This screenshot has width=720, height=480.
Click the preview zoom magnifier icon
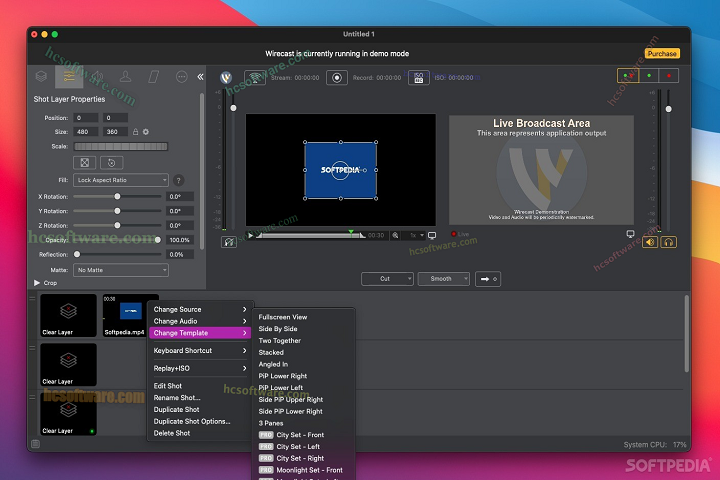pyautogui.click(x=395, y=235)
